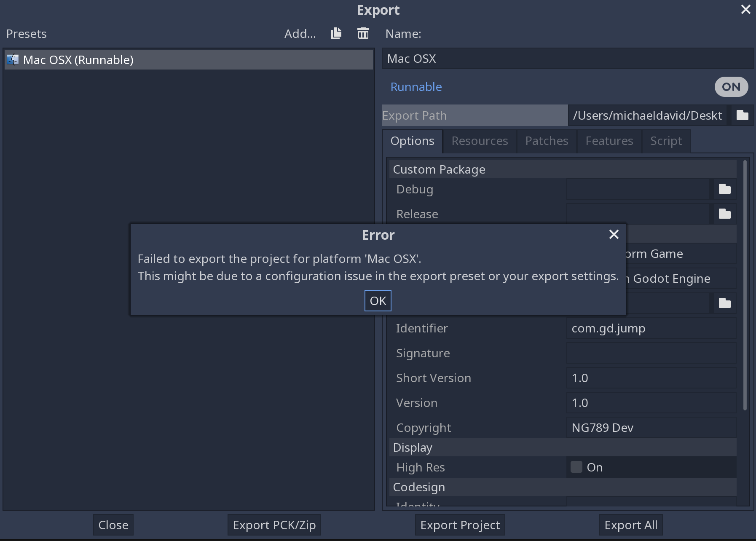Switch to the Patches tab
756x541 pixels.
[547, 141]
